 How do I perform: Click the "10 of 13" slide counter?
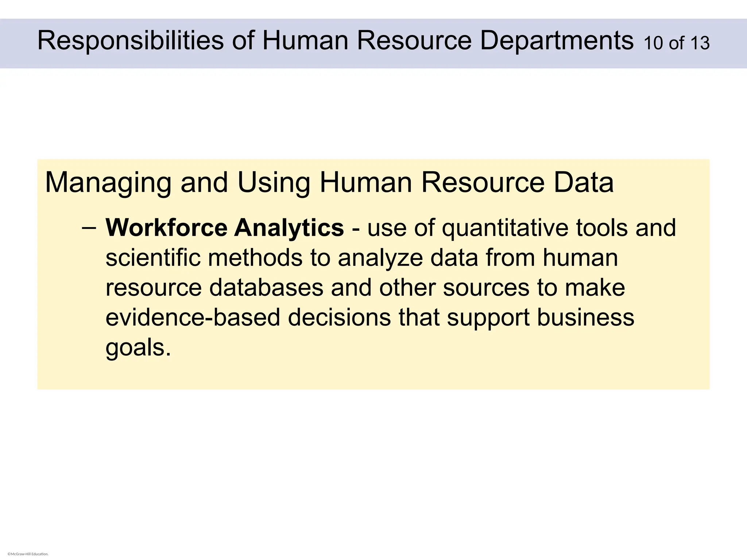coord(677,43)
